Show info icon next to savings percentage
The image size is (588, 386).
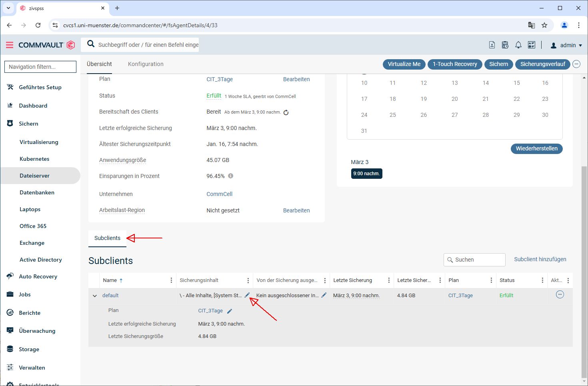tap(231, 176)
